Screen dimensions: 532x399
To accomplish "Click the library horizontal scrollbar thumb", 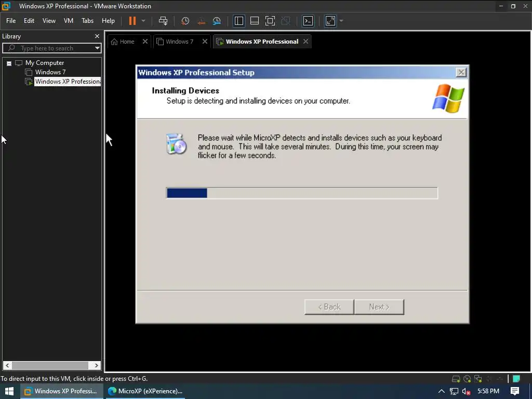I will pyautogui.click(x=50, y=365).
